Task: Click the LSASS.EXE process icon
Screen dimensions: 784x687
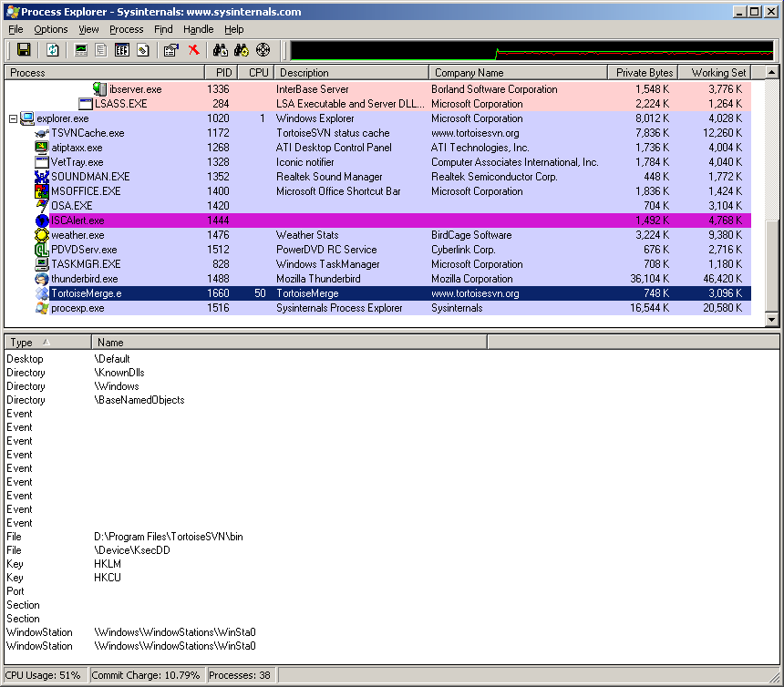Action: tap(86, 104)
